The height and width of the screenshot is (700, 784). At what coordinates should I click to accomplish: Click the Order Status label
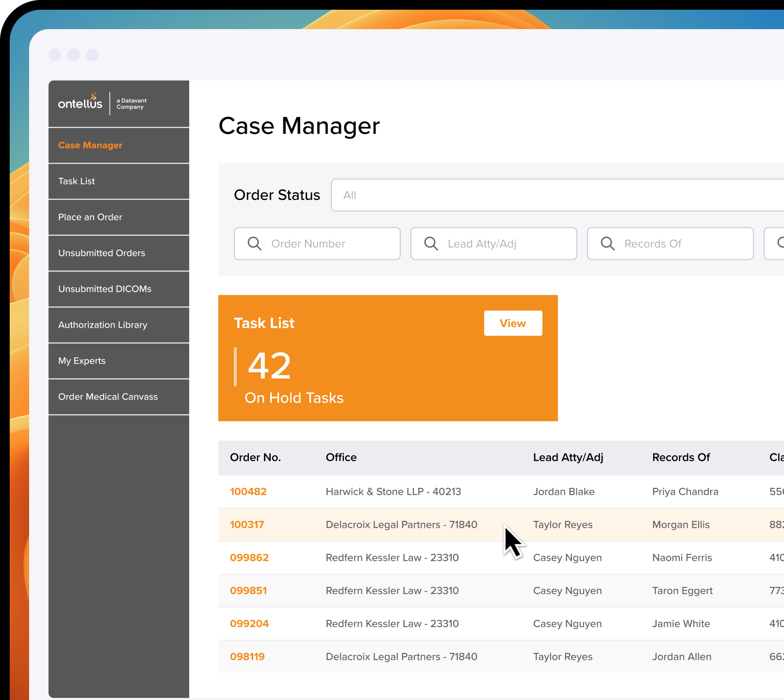click(277, 195)
